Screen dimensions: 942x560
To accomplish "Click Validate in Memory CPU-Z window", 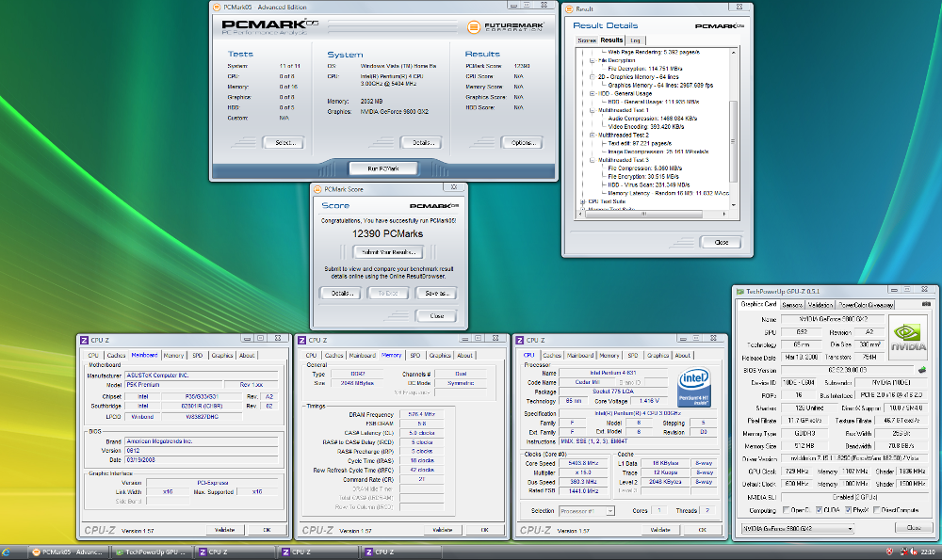I will 442,530.
